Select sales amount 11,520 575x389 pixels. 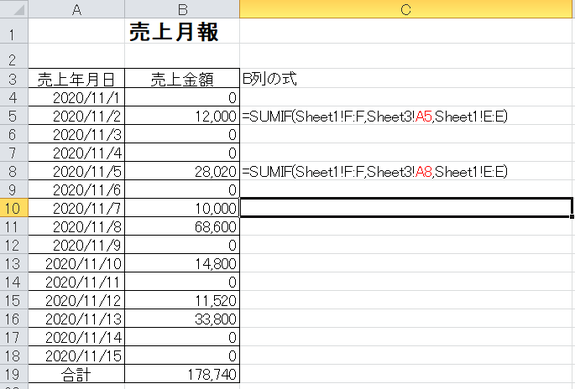coord(182,300)
